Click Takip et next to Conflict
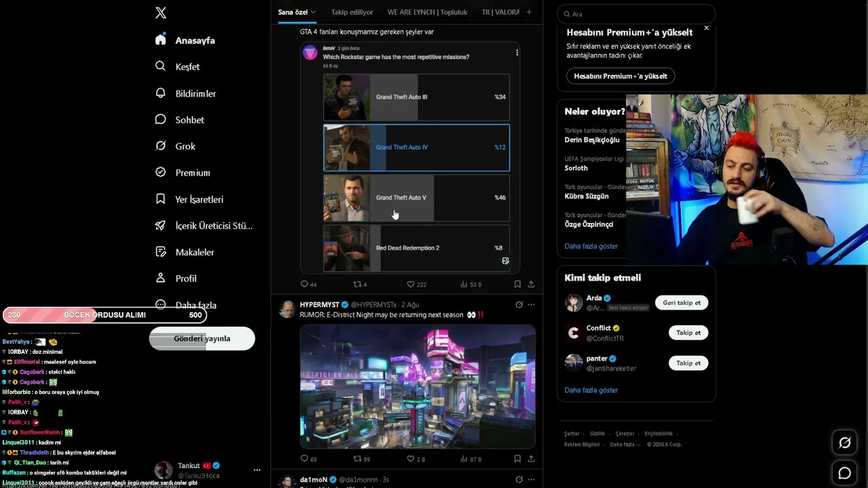This screenshot has height=488, width=868. coord(688,333)
